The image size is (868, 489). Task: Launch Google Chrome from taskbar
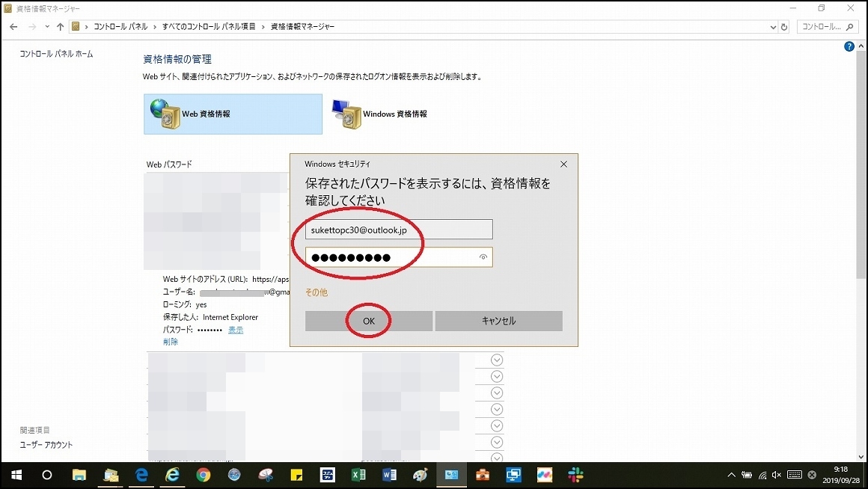204,476
